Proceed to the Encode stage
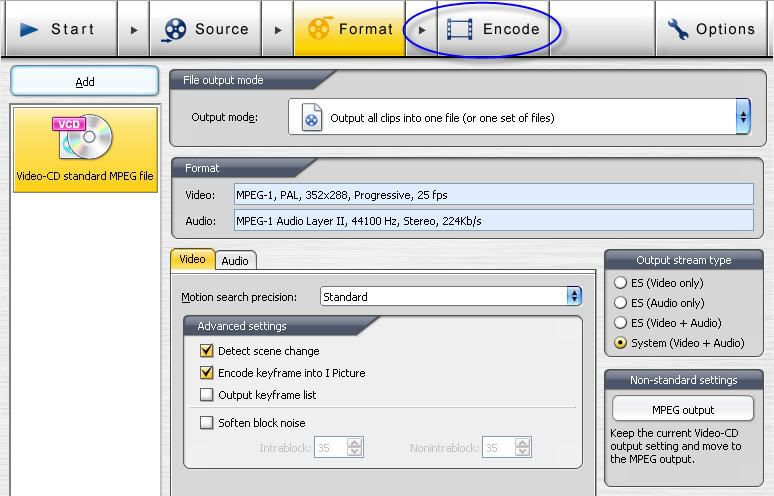Viewport: 774px width, 496px height. click(493, 29)
